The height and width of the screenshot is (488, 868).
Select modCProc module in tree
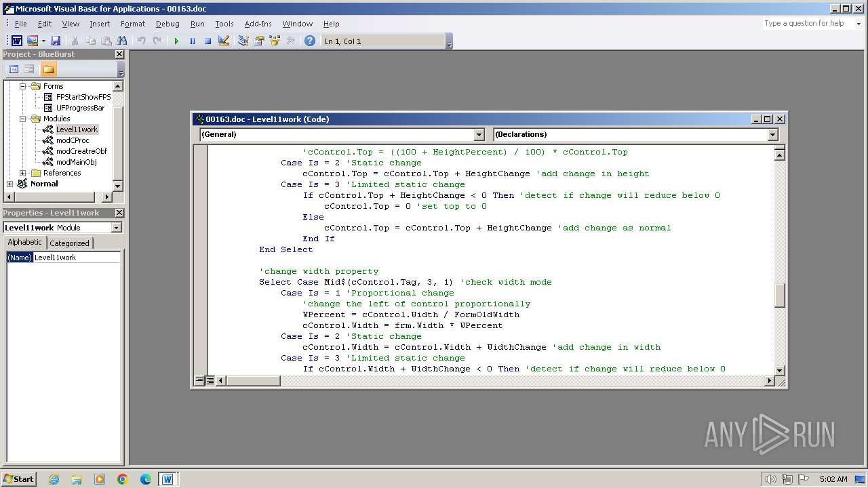[73, 140]
